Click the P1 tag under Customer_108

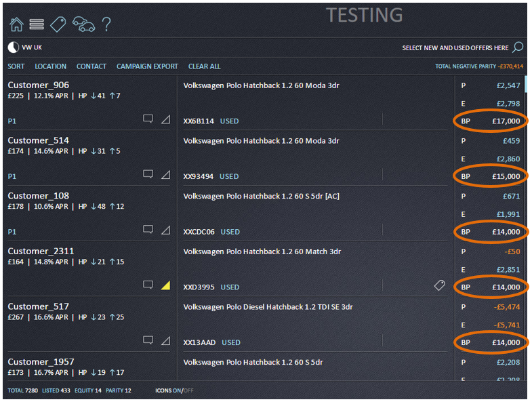point(12,232)
